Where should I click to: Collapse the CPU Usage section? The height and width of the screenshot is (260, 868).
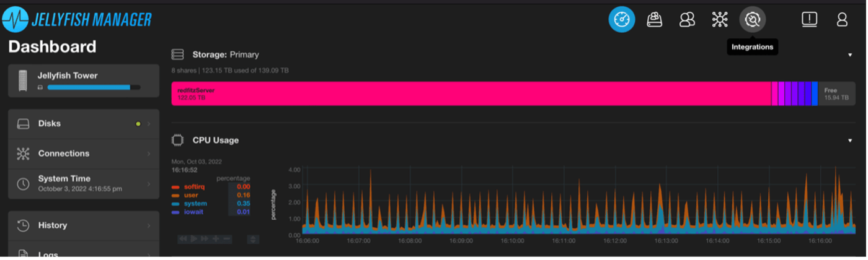[850, 141]
